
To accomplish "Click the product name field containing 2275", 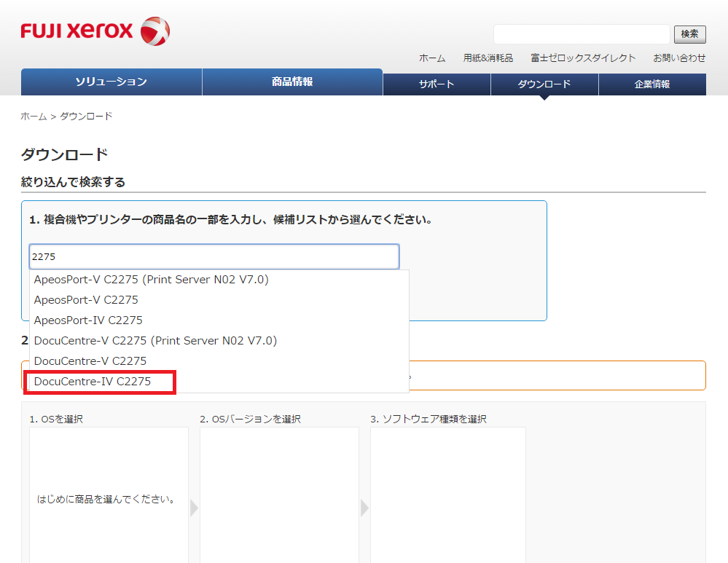I will coord(214,256).
